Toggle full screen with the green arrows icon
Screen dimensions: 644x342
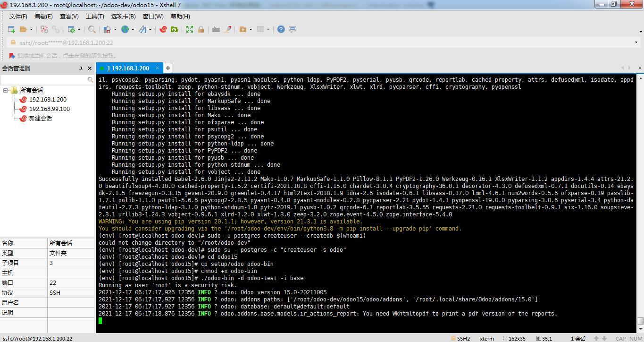190,29
